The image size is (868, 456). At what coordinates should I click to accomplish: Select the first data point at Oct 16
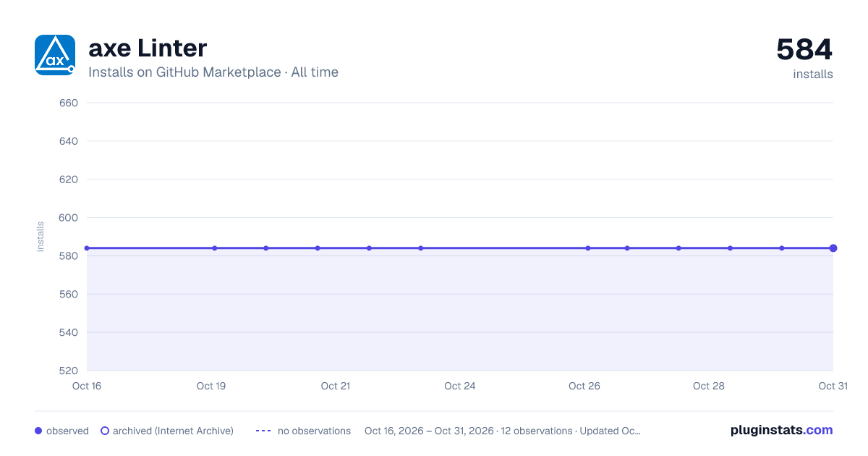[87, 248]
